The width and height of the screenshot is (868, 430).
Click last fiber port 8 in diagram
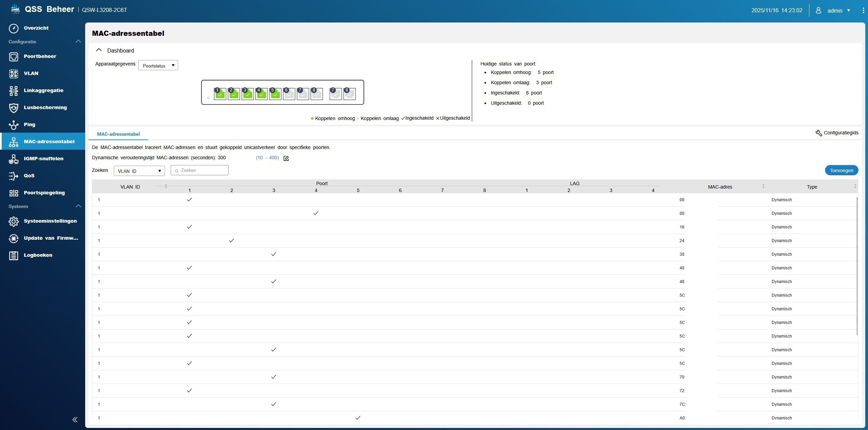tap(350, 94)
